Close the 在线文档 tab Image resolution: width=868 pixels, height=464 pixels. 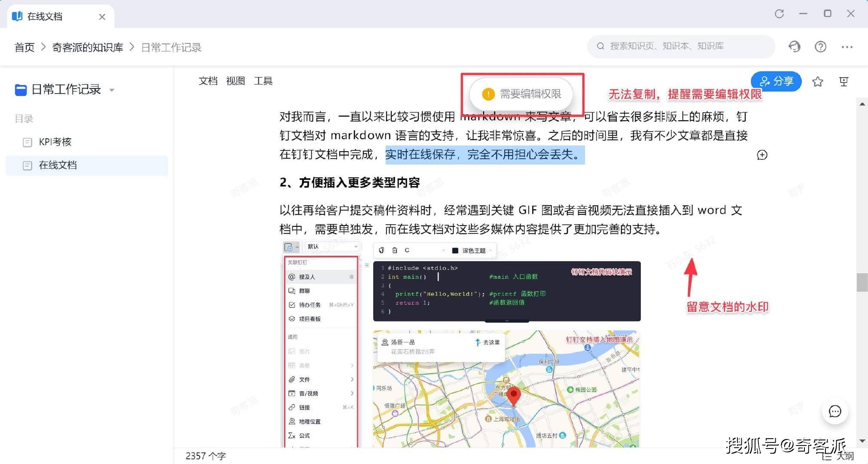click(102, 17)
